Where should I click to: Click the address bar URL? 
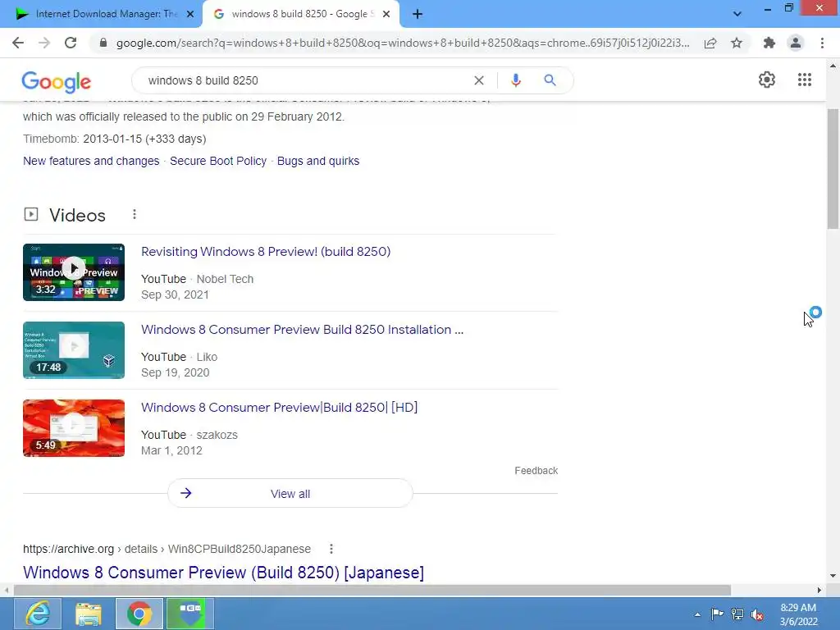click(402, 43)
